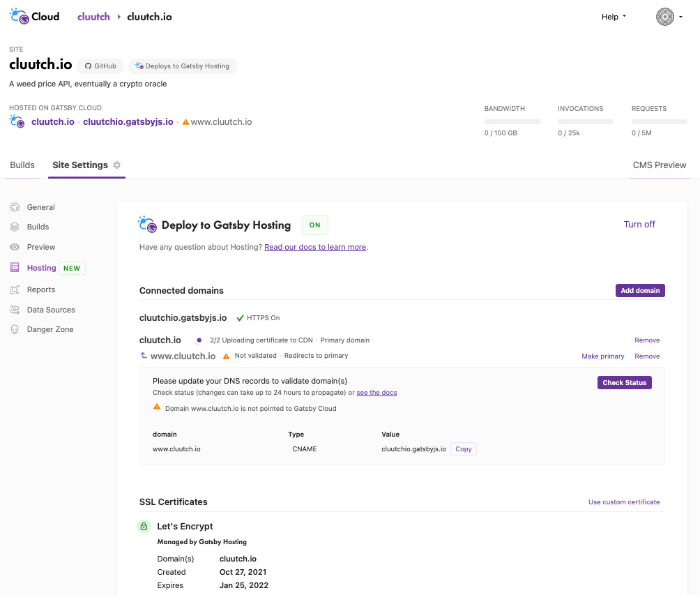
Task: Click the Invocations usage bar
Action: [585, 121]
